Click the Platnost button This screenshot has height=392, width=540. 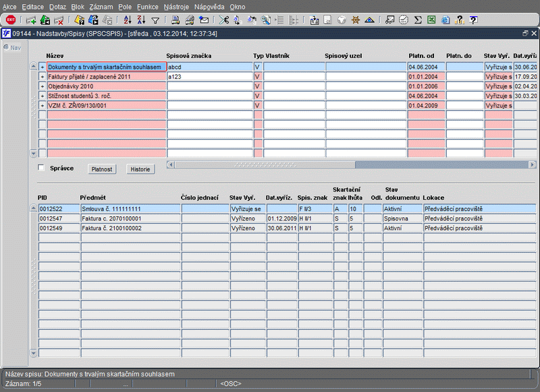pyautogui.click(x=103, y=169)
